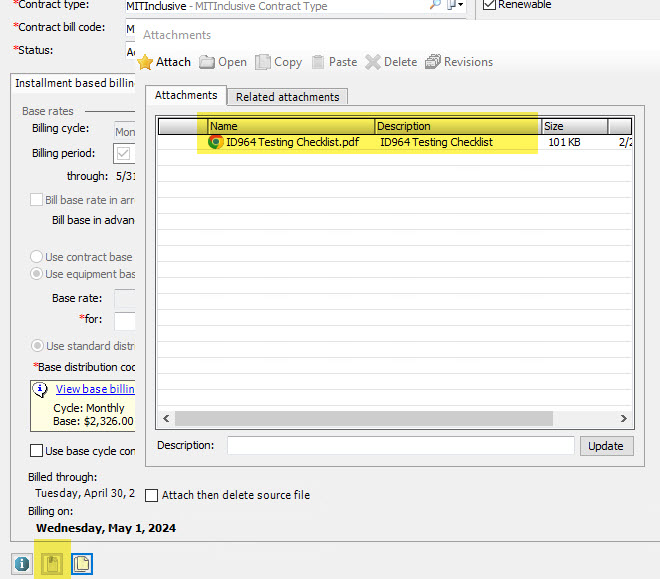This screenshot has height=579, width=660.
Task: Click the Billing cycle field showing Mon
Action: pos(125,132)
